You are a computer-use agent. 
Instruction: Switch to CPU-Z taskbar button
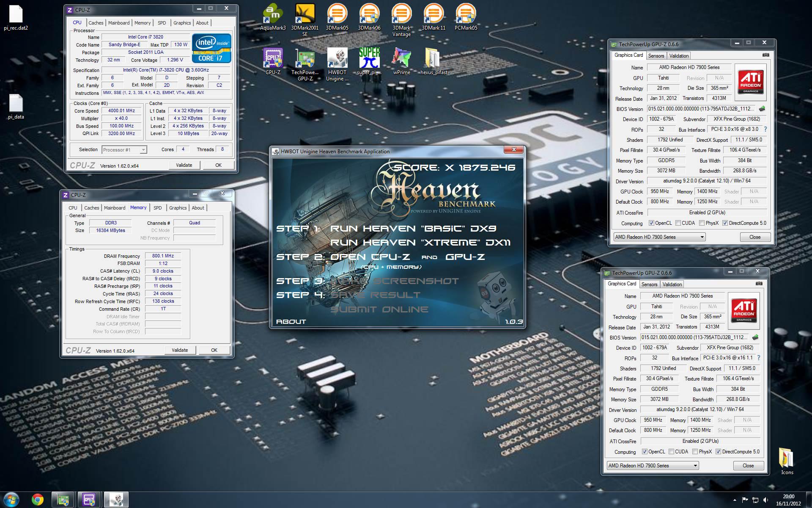coord(89,500)
